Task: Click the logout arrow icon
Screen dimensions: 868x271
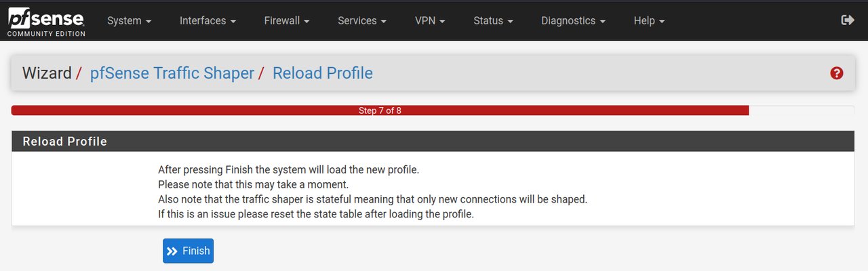Action: pos(848,20)
